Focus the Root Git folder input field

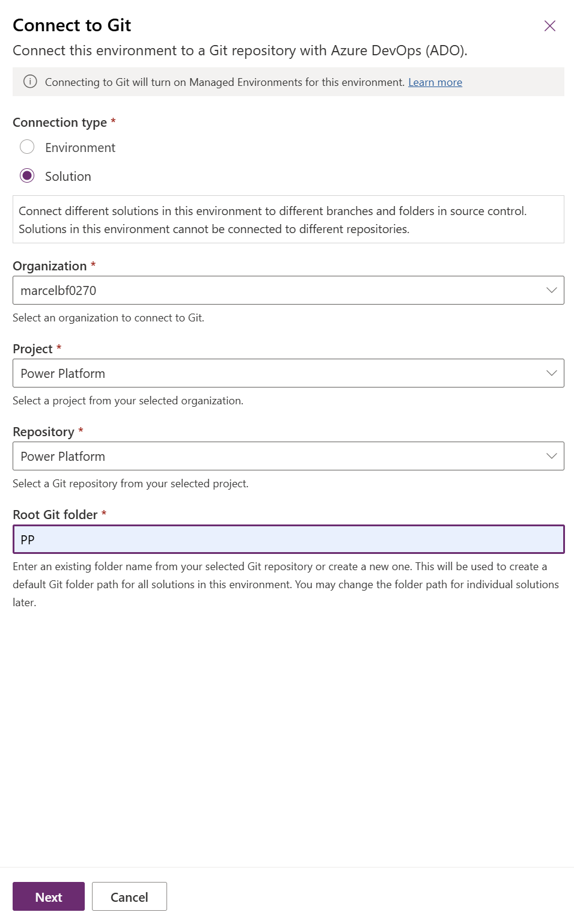click(x=289, y=539)
